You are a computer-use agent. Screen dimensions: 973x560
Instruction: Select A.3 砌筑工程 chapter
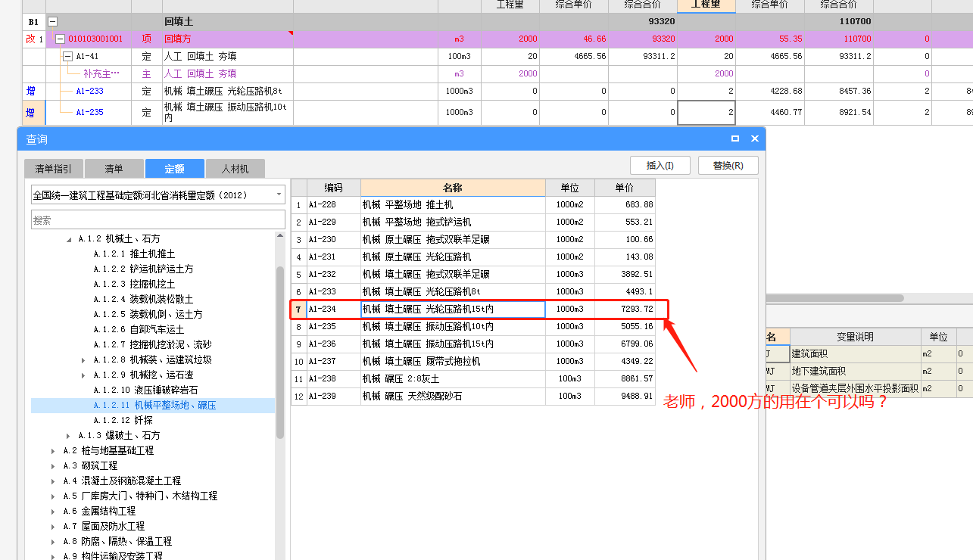coord(90,466)
